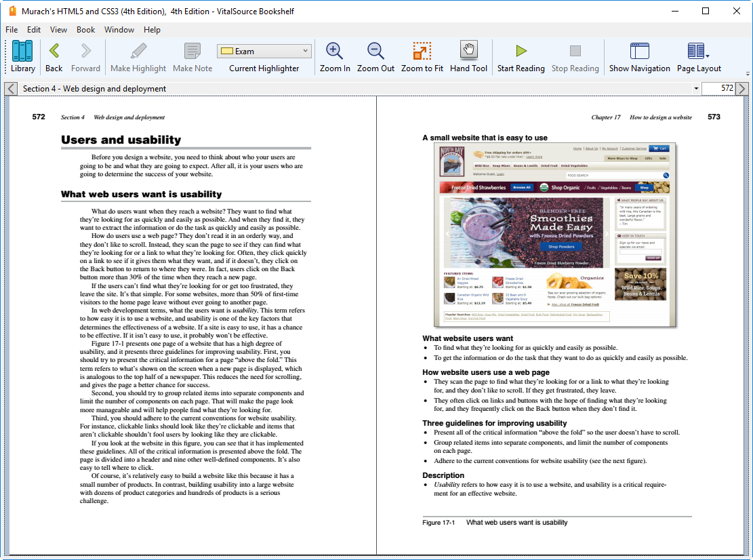753x560 pixels.
Task: Go back using the Back arrow icon
Action: point(53,57)
